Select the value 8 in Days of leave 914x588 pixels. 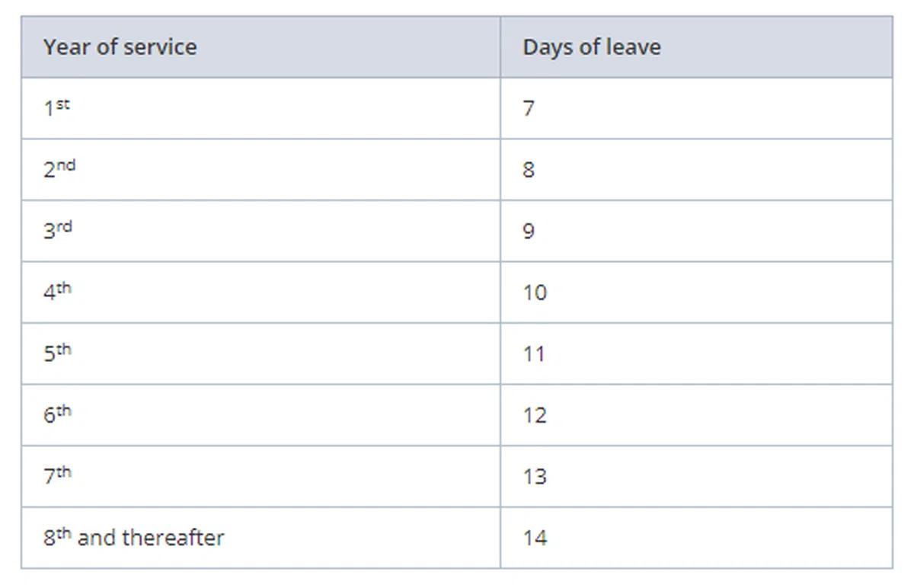pos(529,170)
